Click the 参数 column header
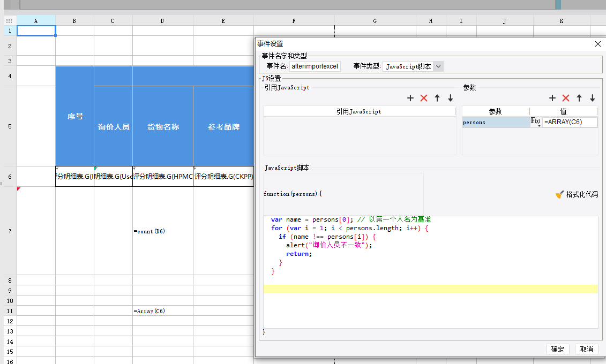 (x=496, y=111)
